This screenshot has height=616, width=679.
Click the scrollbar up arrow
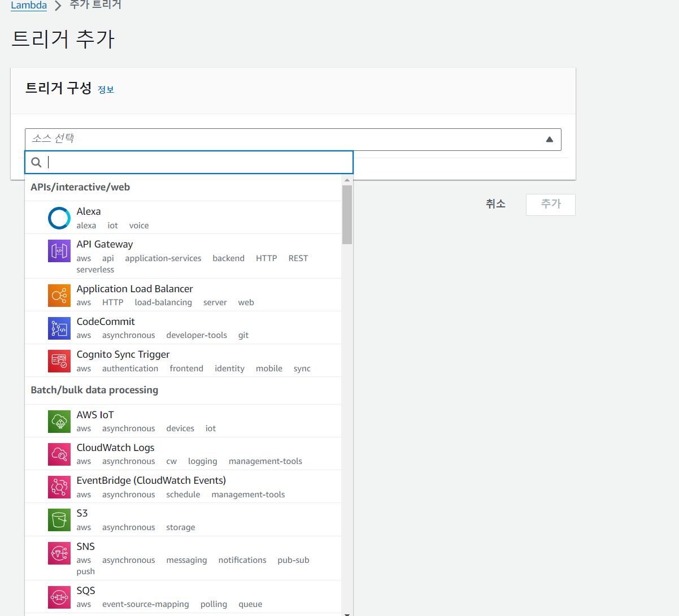tap(347, 180)
